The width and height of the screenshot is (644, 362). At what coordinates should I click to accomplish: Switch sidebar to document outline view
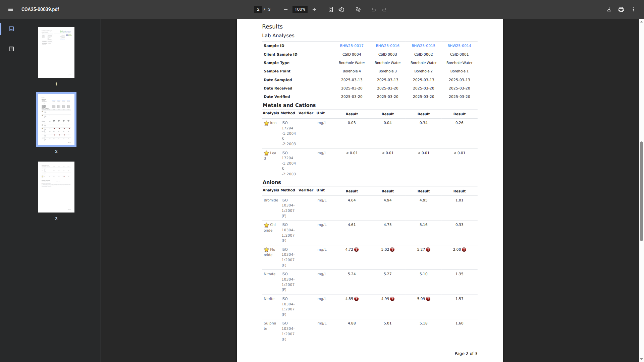point(11,49)
